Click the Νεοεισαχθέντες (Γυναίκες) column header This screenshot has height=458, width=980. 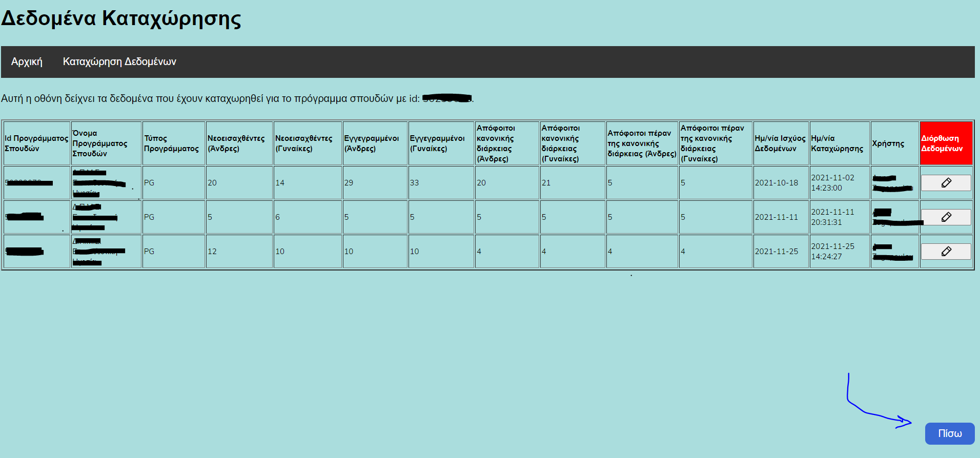pos(308,143)
